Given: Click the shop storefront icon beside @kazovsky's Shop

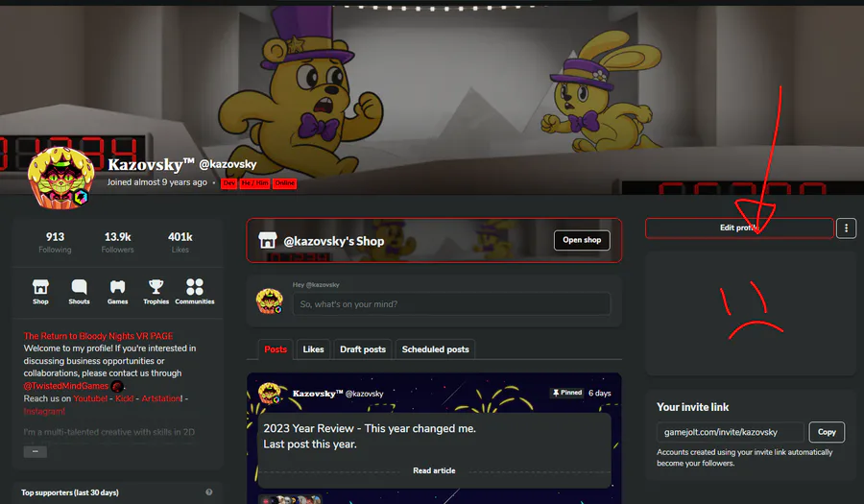Looking at the screenshot, I should pos(267,240).
